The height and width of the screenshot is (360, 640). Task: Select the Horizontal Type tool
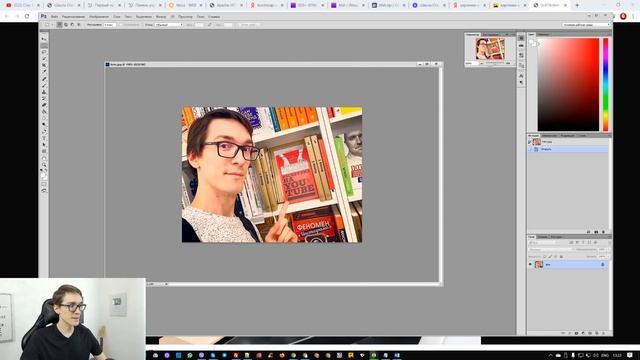coord(44,138)
